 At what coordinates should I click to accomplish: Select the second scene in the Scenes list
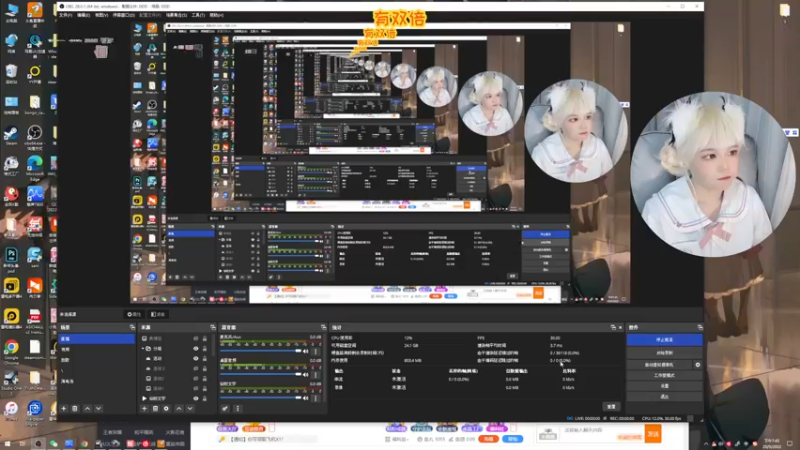[97, 349]
